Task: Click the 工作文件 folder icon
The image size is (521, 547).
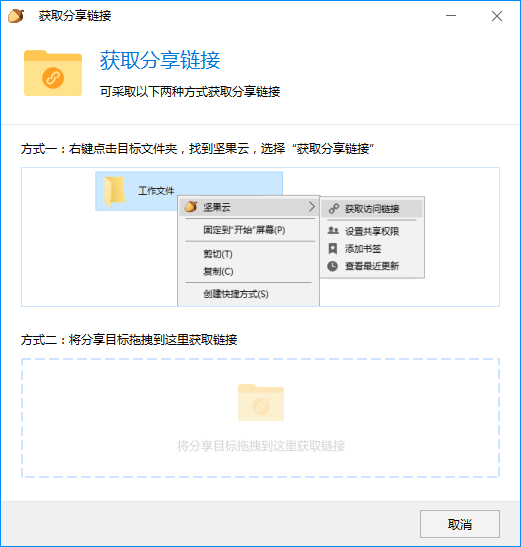Action: pyautogui.click(x=115, y=191)
